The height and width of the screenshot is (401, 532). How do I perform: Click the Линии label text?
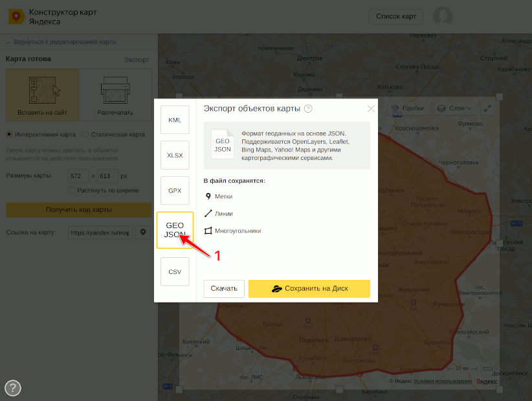pos(223,214)
